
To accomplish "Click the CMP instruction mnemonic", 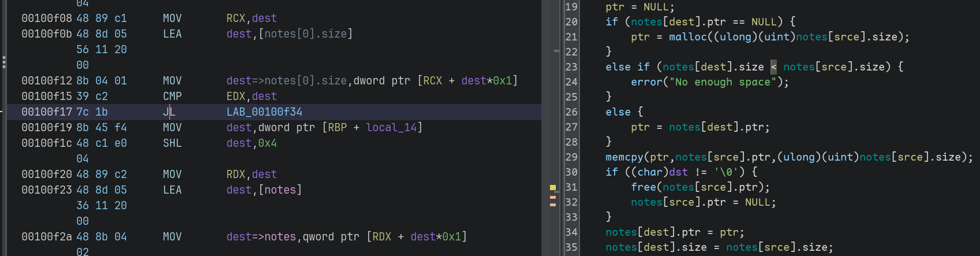I will tap(172, 97).
